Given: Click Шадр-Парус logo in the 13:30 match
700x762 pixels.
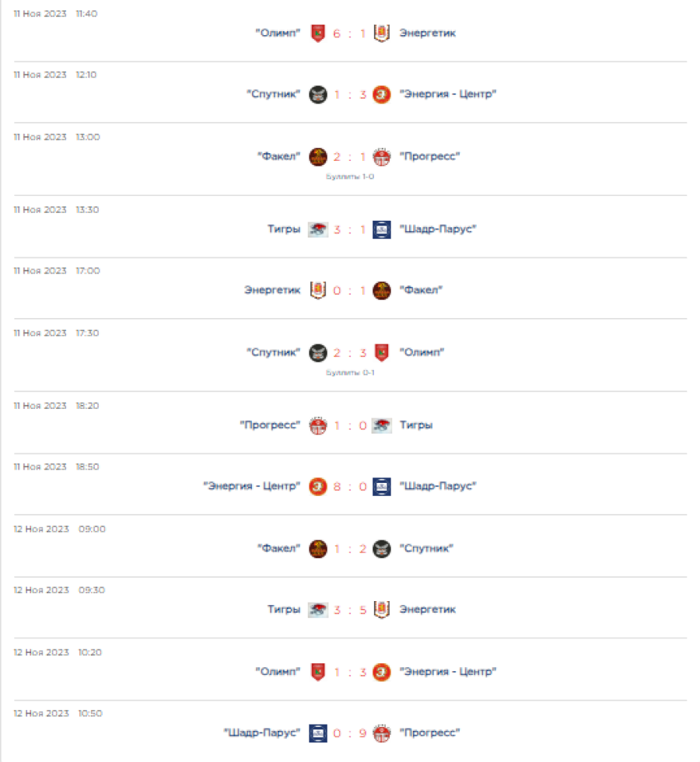Looking at the screenshot, I should [381, 229].
